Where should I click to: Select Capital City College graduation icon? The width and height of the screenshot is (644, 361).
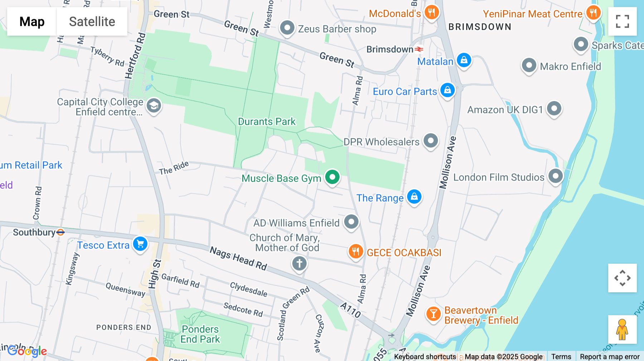pyautogui.click(x=154, y=106)
